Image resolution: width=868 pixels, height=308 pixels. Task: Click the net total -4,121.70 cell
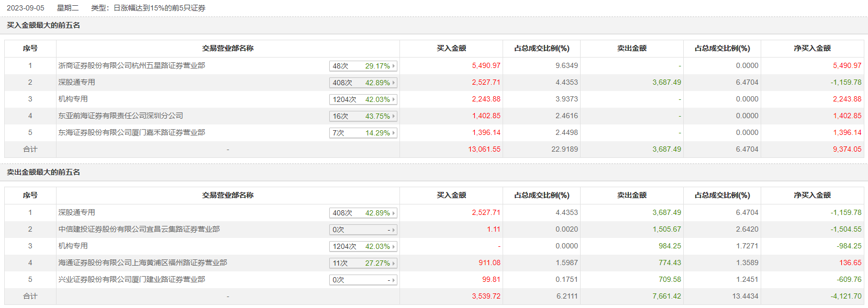click(x=845, y=296)
